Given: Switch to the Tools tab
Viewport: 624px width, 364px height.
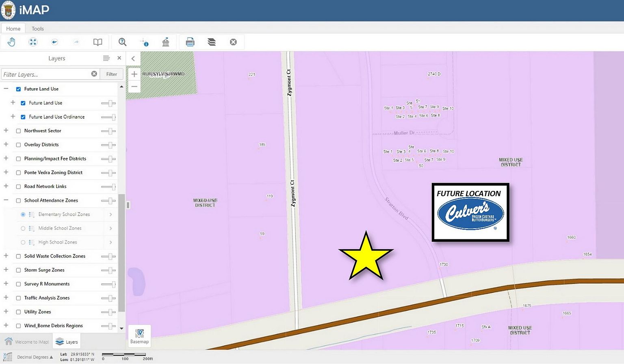Looking at the screenshot, I should coord(37,28).
